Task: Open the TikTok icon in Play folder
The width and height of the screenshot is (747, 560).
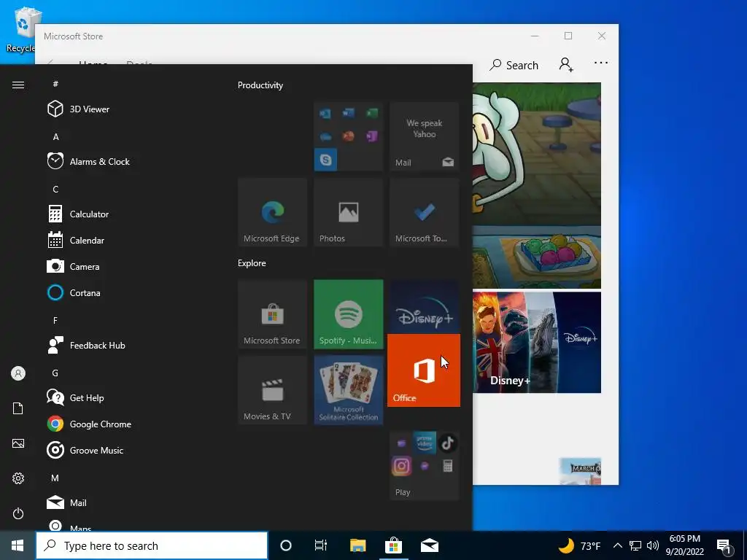Action: [447, 443]
